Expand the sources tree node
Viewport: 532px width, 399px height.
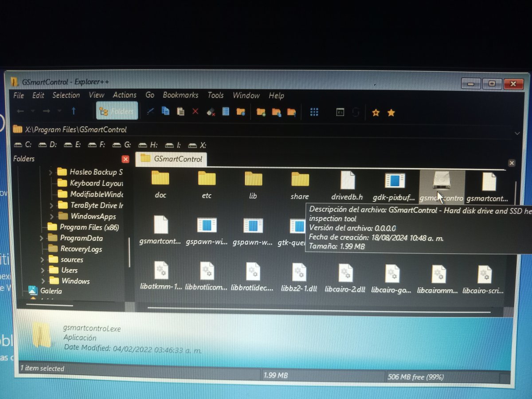pyautogui.click(x=43, y=259)
